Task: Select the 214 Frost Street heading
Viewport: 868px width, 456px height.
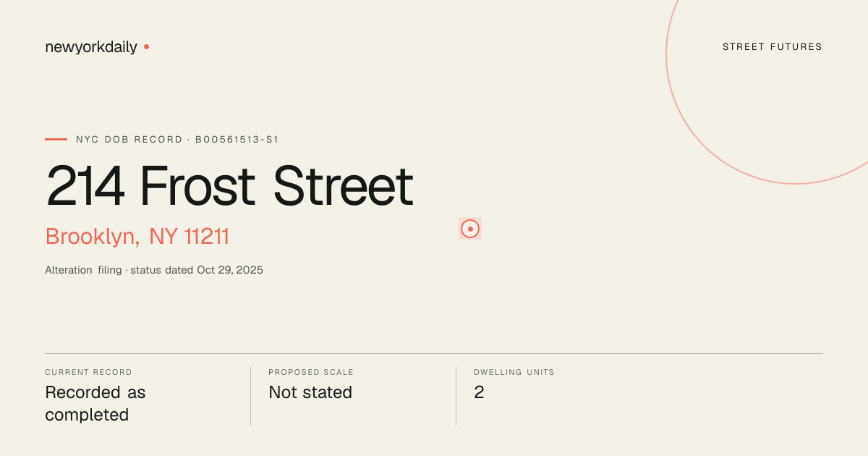Action: [x=229, y=186]
